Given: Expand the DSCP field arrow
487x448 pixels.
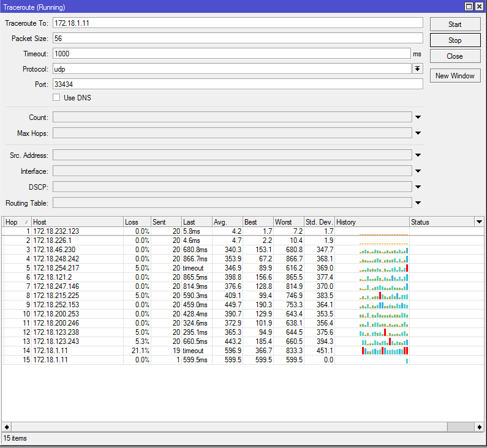Looking at the screenshot, I should [x=418, y=187].
